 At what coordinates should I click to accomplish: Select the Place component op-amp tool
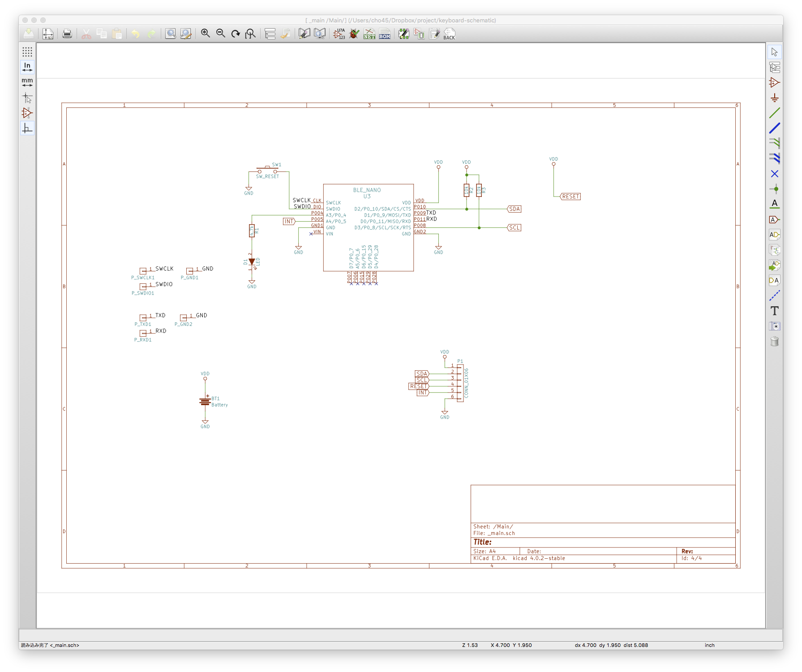pyautogui.click(x=774, y=83)
